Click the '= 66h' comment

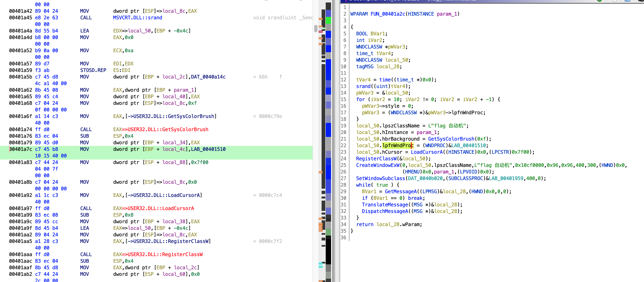coord(260,77)
